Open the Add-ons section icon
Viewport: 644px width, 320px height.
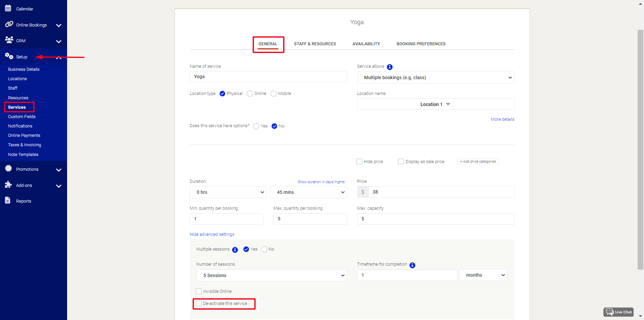(8, 185)
